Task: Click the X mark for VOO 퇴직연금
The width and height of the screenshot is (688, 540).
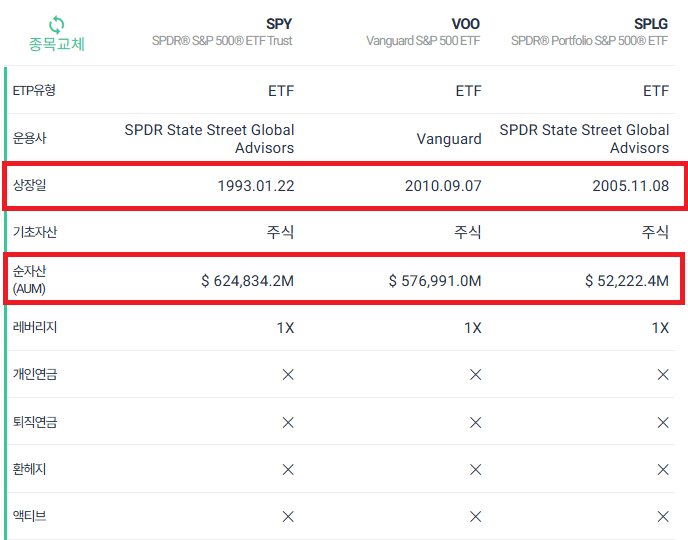Action: [x=475, y=422]
